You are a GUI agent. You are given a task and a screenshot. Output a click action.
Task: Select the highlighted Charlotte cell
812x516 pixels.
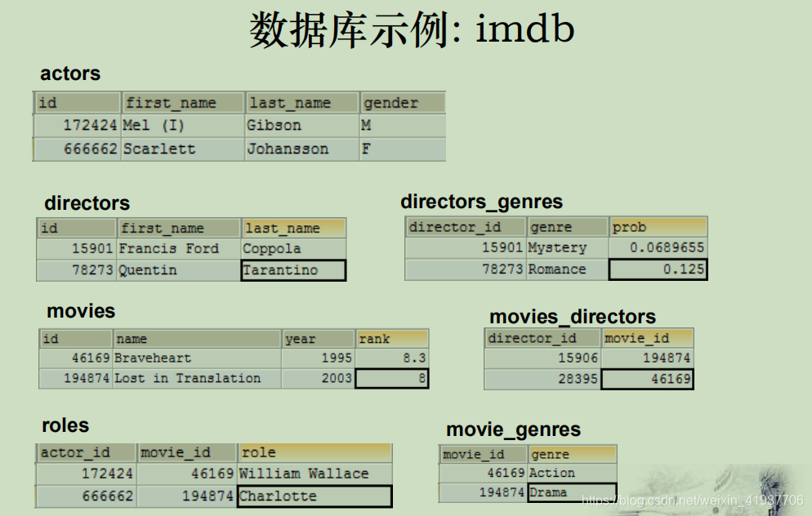click(315, 496)
